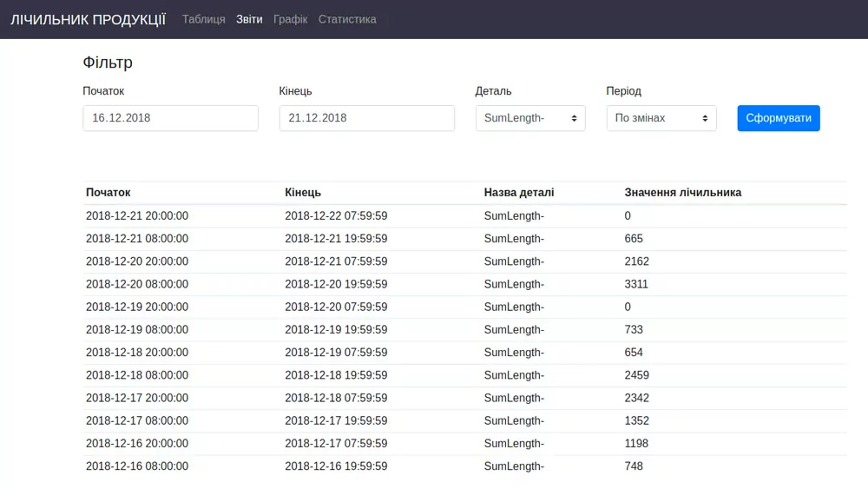Open the Період dropdown showing По змінах
The width and height of the screenshot is (868, 489).
click(661, 118)
